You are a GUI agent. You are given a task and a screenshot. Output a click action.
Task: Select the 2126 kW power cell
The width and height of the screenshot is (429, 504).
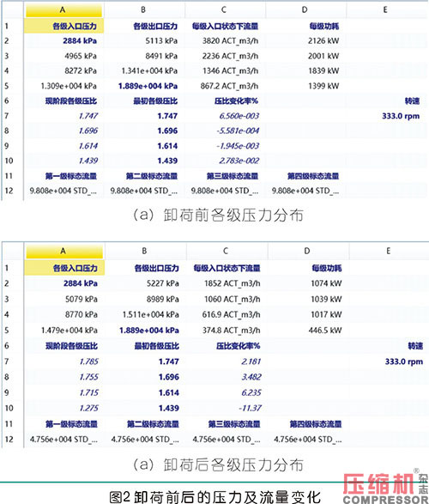pos(305,41)
